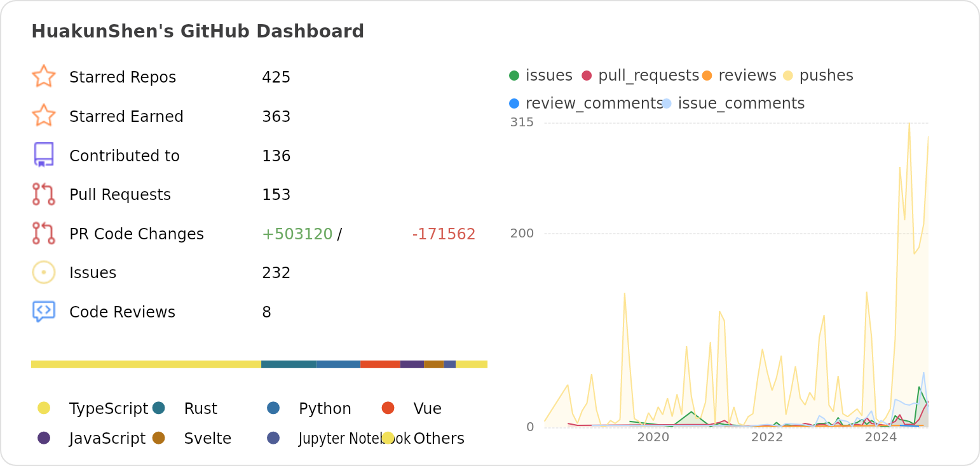This screenshot has width=980, height=466.
Task: Click the Rust language name
Action: click(201, 409)
